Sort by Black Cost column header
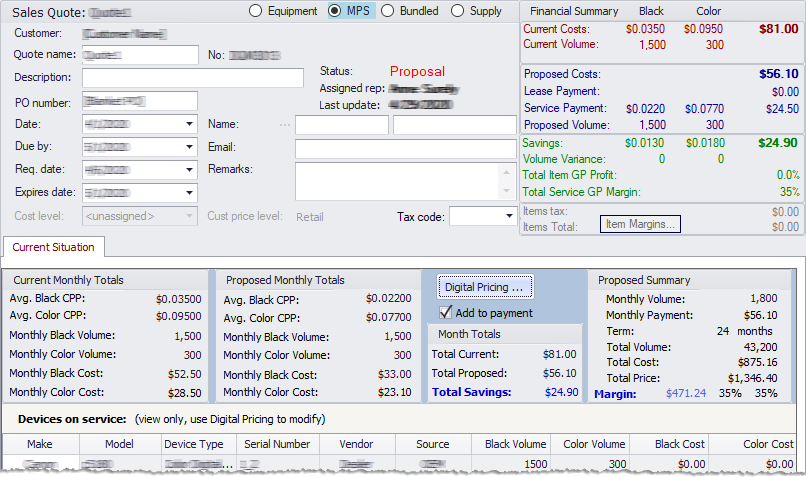 (x=669, y=444)
